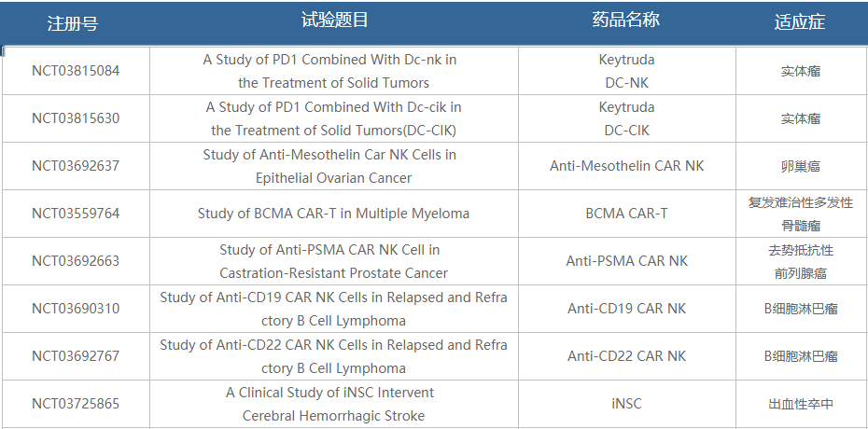Select NCT03692663 registration cell
The height and width of the screenshot is (429, 868).
tap(76, 261)
